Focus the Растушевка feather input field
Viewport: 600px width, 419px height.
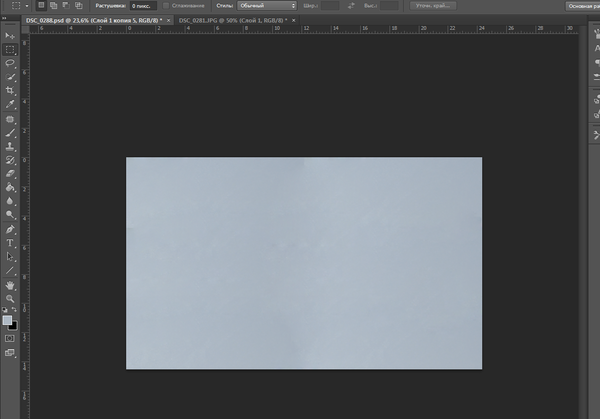[143, 6]
